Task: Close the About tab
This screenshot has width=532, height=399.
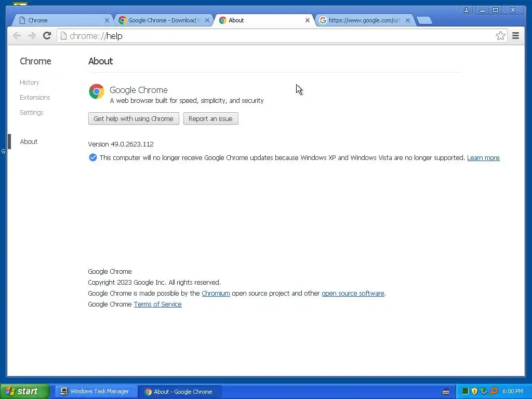Action: pyautogui.click(x=308, y=20)
